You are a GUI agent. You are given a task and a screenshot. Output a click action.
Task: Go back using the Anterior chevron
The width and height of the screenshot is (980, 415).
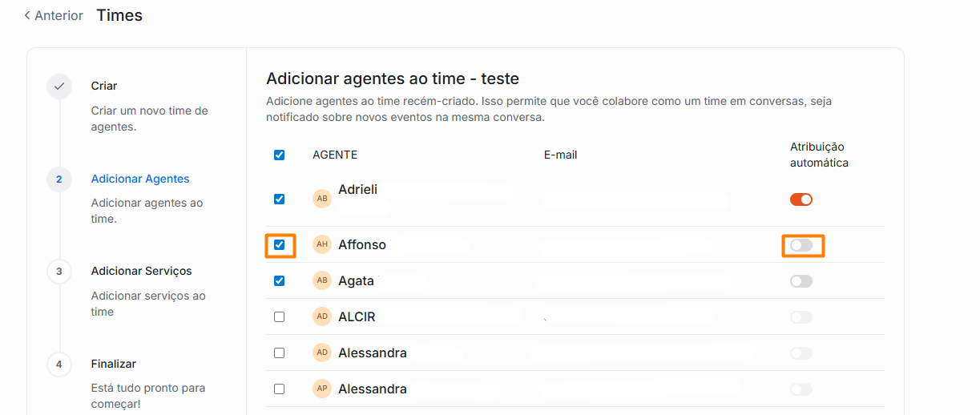pos(27,15)
